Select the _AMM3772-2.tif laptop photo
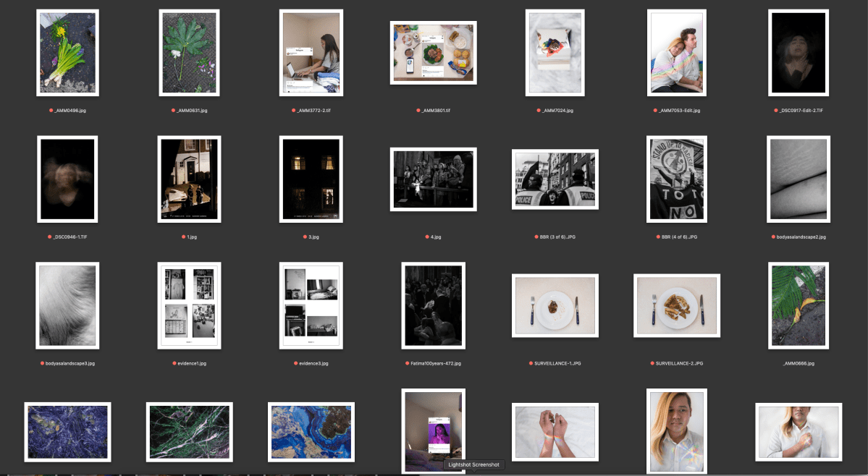 (x=311, y=53)
